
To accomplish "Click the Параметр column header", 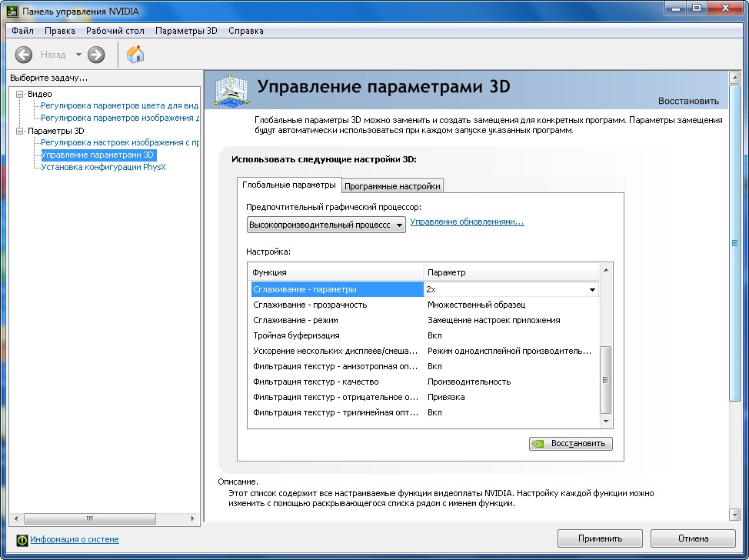I will coord(511,272).
